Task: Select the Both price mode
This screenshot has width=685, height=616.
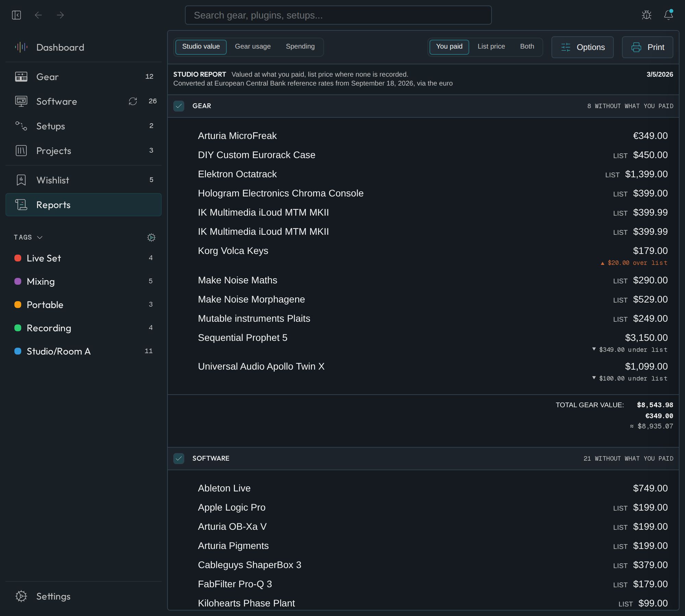Action: (x=527, y=47)
